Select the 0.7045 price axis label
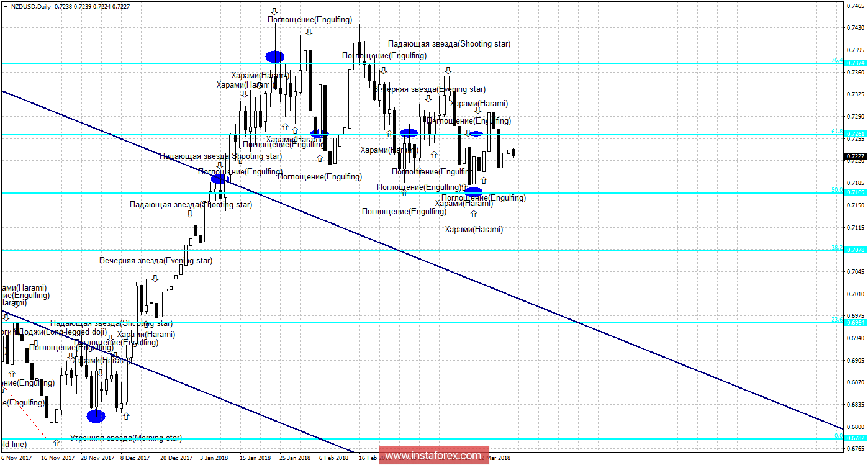Image resolution: width=868 pixels, height=465 pixels. click(x=857, y=271)
